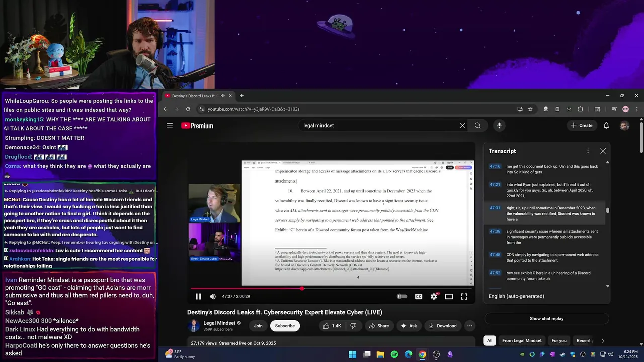Reload the page
The height and width of the screenshot is (362, 644).
(188, 109)
